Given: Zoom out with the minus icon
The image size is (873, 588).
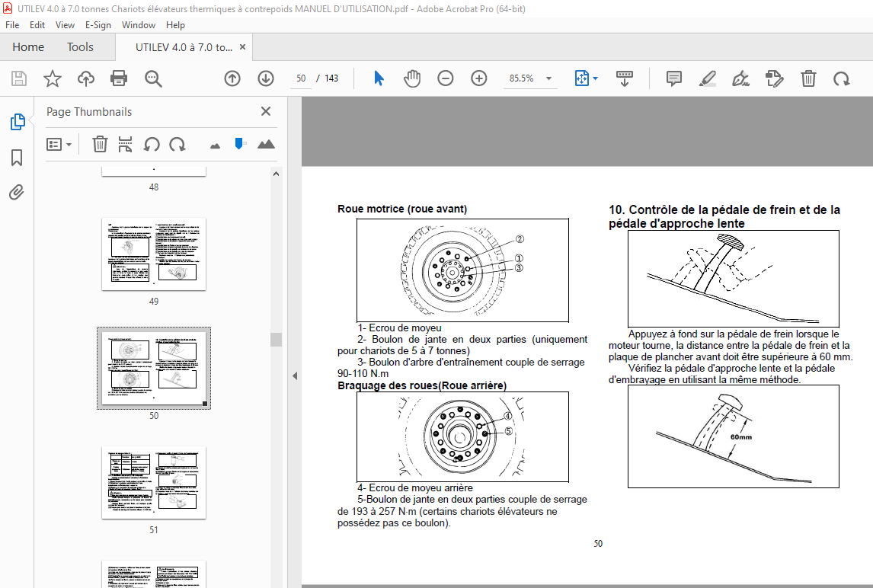Looking at the screenshot, I should [x=446, y=78].
